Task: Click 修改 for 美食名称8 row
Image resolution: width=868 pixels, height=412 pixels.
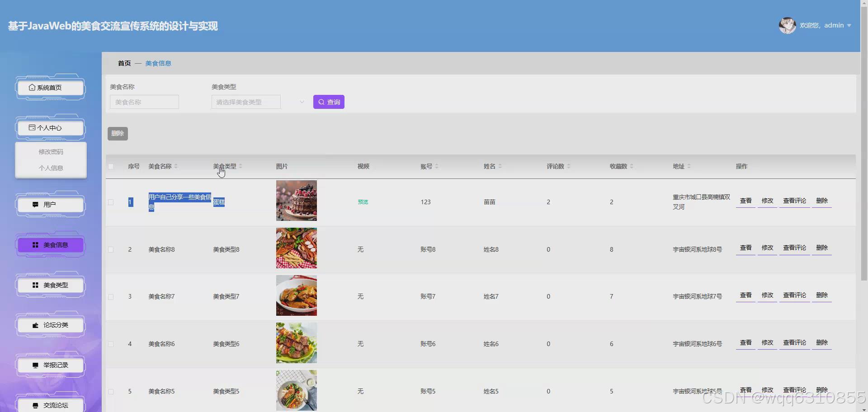Action: click(767, 248)
